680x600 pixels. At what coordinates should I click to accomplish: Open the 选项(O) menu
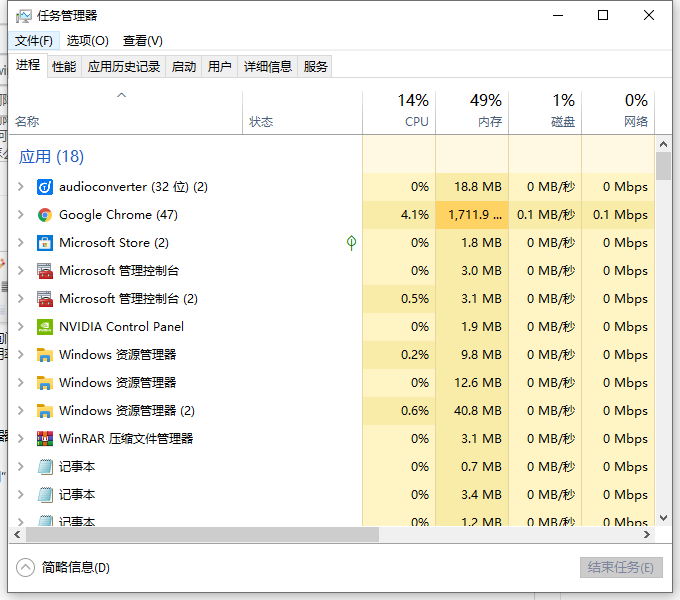point(88,41)
